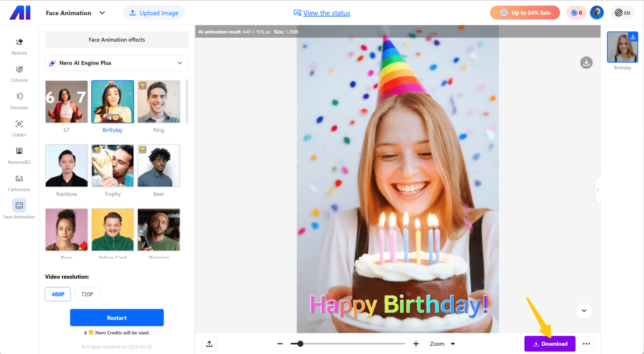Click the Happy Birthday animation preview
The width and height of the screenshot is (644, 354).
coord(398,179)
